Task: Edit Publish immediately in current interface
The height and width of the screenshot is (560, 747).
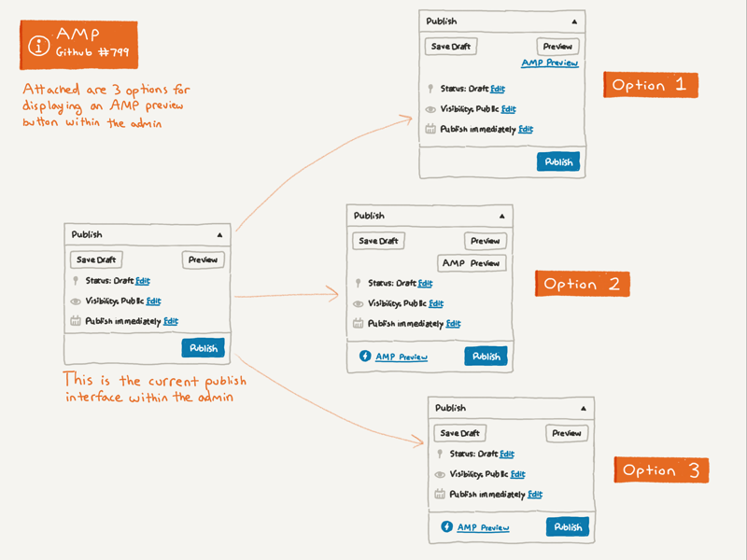Action: coord(171,321)
